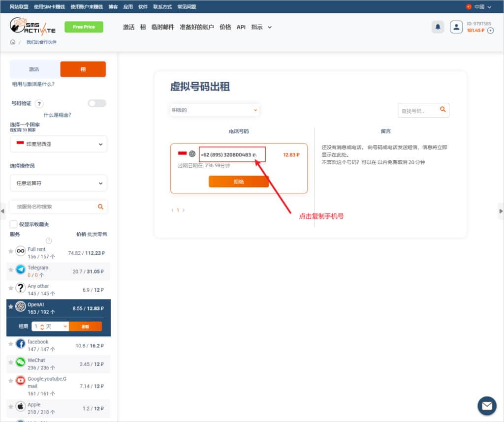Open 博客 in the top bar

[113, 7]
